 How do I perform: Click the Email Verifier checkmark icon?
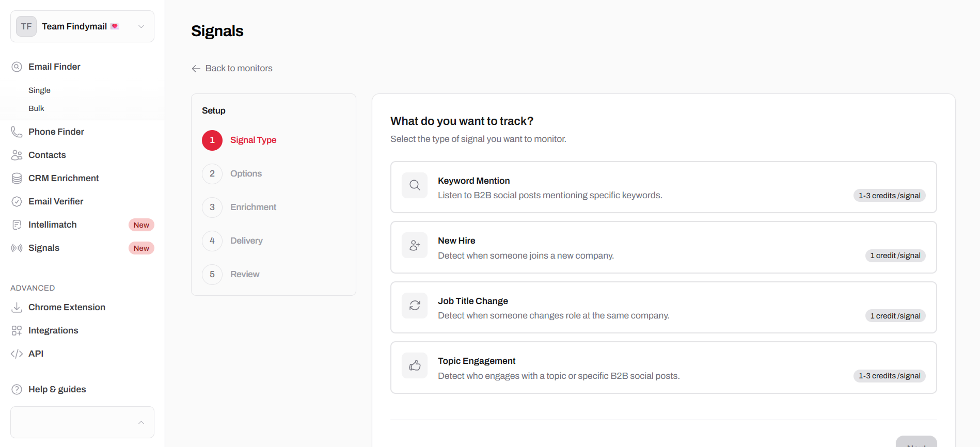click(17, 202)
